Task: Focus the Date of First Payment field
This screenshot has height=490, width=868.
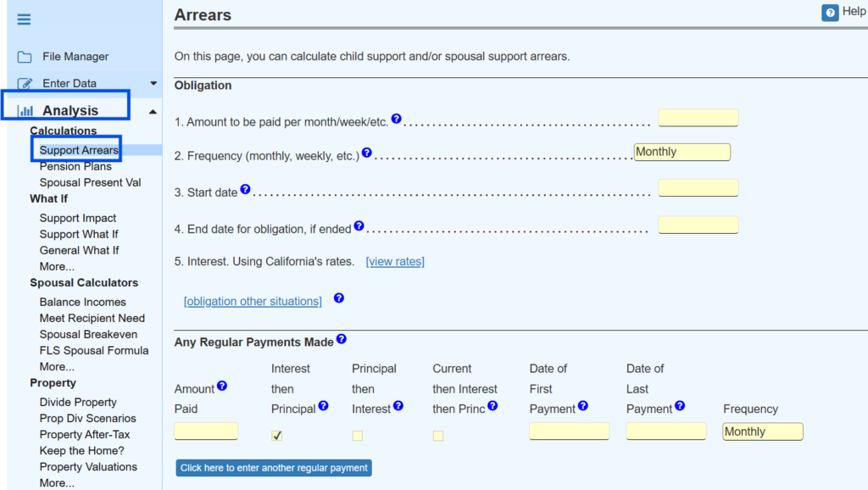Action: 569,432
